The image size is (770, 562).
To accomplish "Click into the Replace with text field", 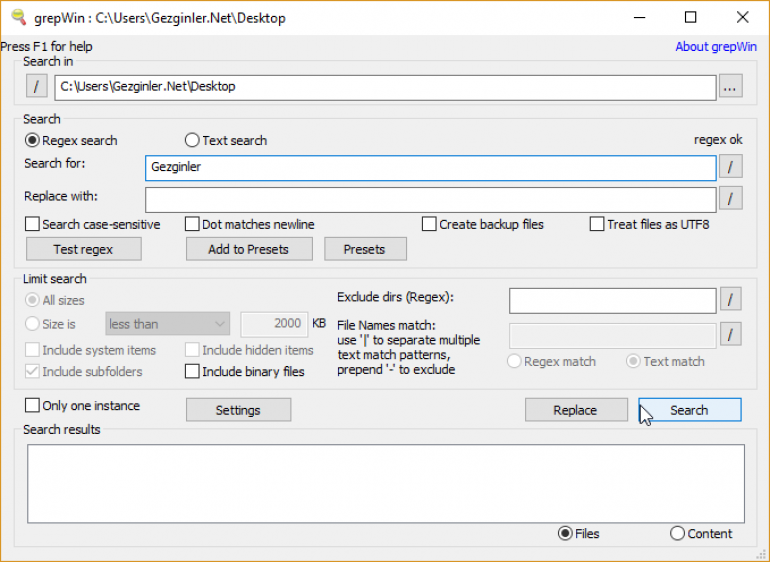I will pyautogui.click(x=430, y=199).
